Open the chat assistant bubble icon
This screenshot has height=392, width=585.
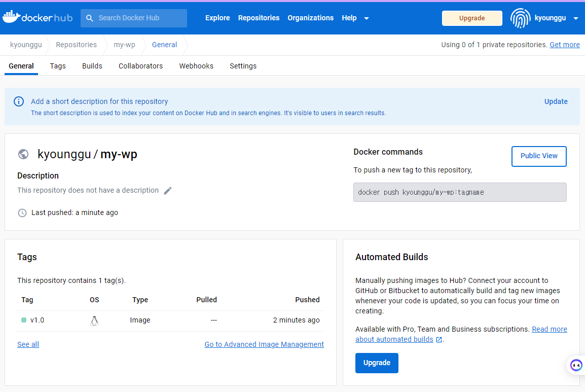(x=576, y=365)
